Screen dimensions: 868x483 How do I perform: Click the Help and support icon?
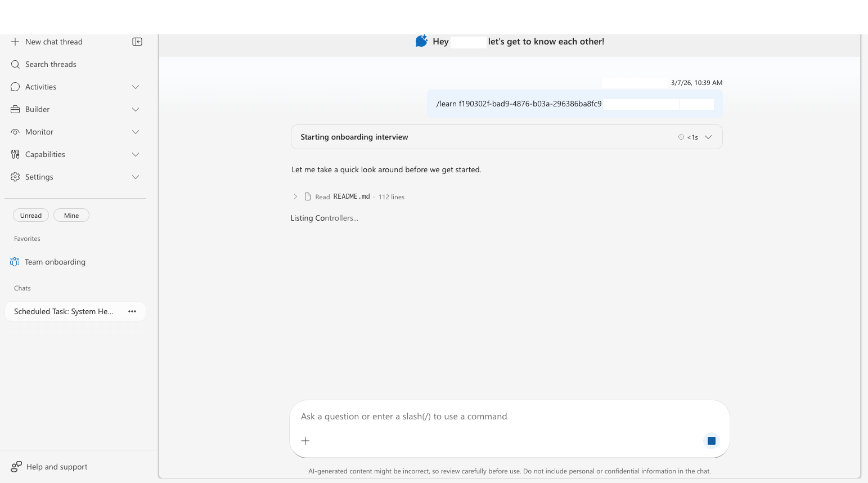pyautogui.click(x=16, y=467)
